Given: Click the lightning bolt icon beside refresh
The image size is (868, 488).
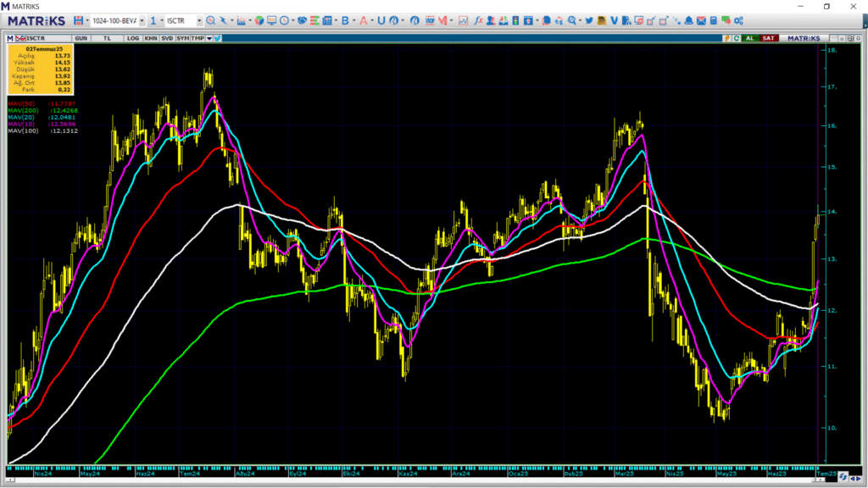Looking at the screenshot, I should coord(726,38).
